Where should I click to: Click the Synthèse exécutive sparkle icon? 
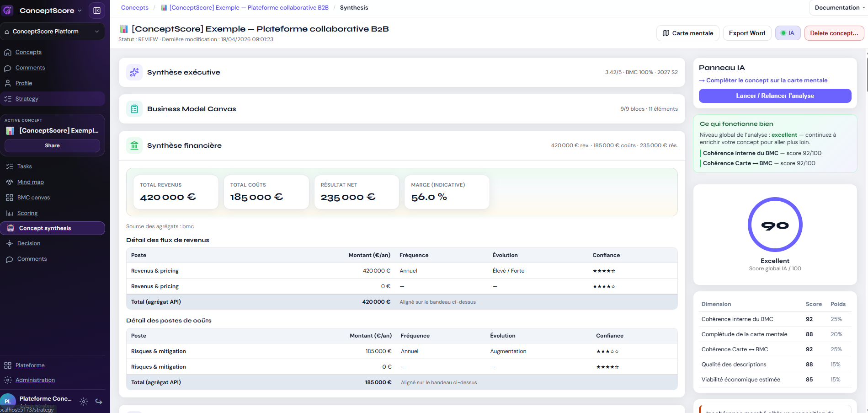point(134,72)
